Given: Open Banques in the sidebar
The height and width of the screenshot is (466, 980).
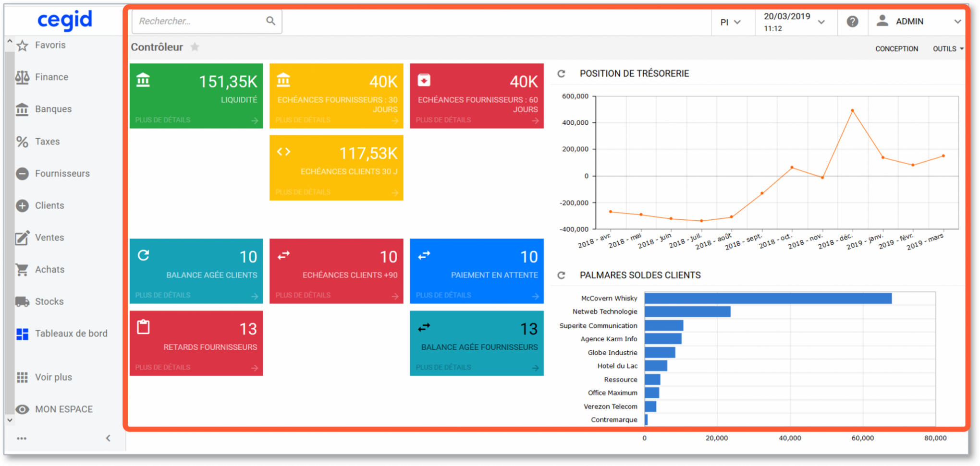Looking at the screenshot, I should coord(53,109).
